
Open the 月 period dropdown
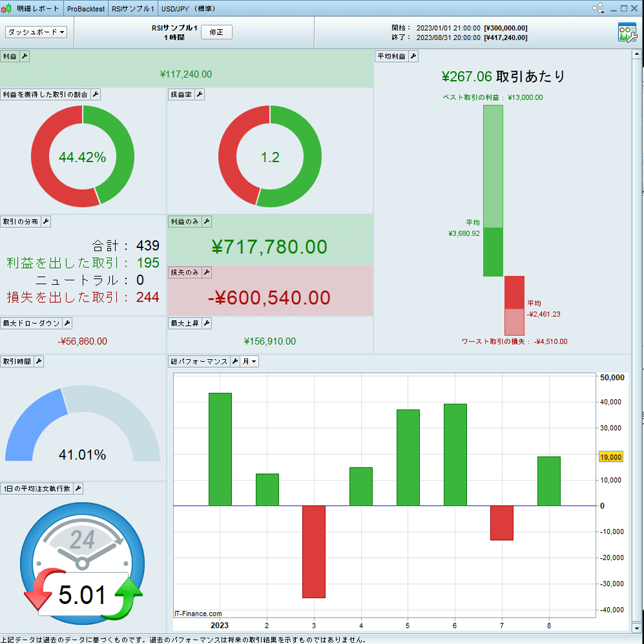[x=249, y=362]
